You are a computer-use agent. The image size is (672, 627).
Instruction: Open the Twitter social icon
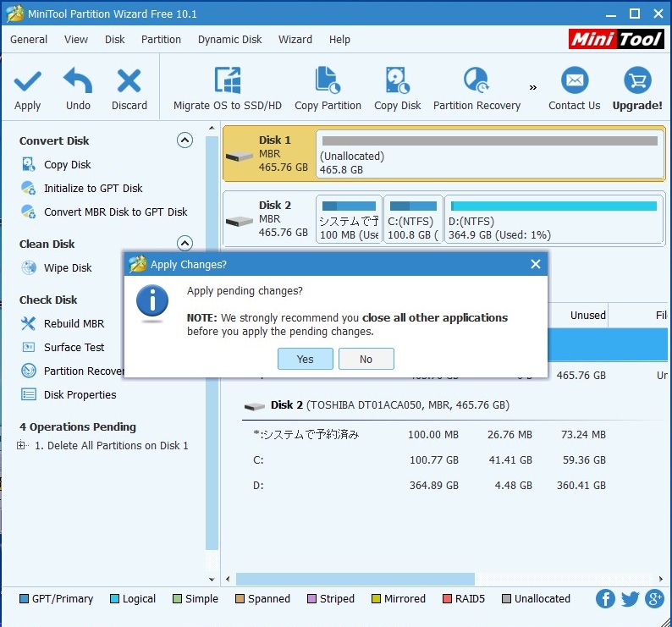click(630, 599)
